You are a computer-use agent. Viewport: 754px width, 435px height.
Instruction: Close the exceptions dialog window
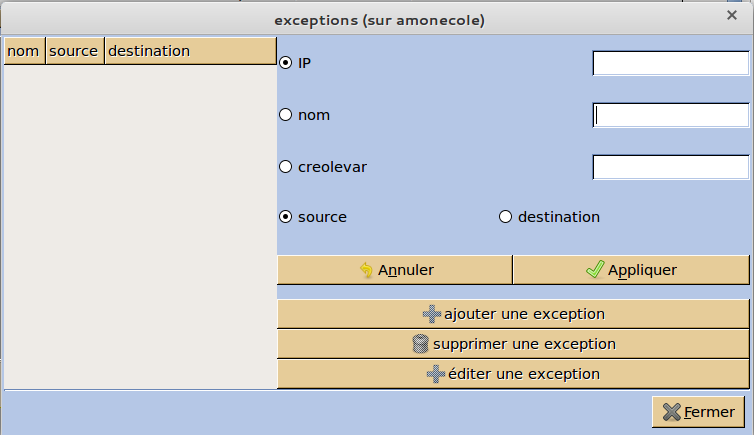[x=732, y=15]
